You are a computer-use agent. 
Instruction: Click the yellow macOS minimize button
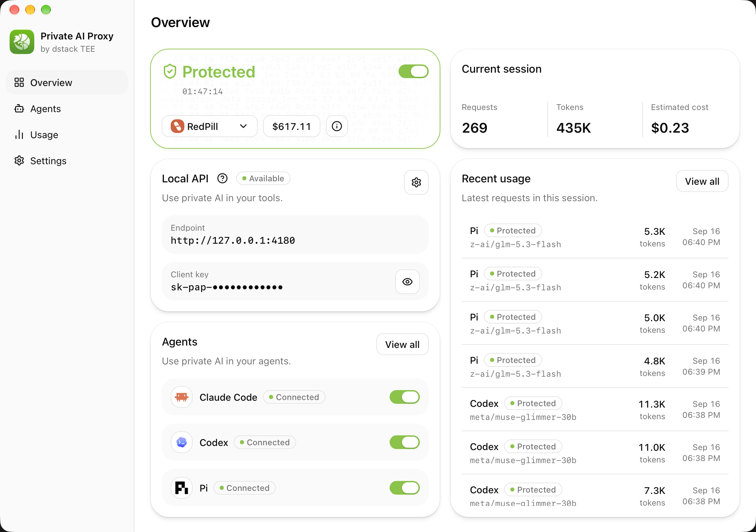pyautogui.click(x=30, y=10)
